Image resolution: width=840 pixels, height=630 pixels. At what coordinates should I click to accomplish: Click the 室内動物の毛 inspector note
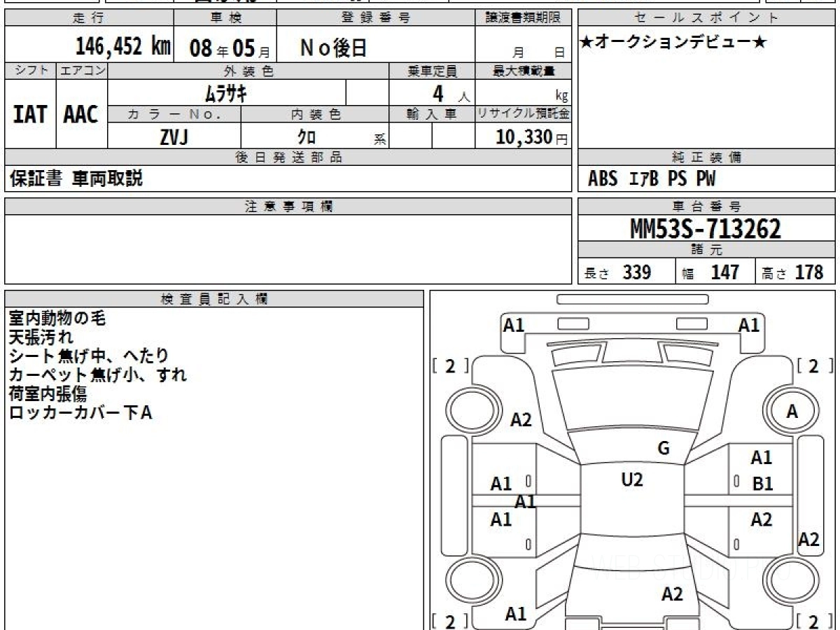tap(57, 318)
